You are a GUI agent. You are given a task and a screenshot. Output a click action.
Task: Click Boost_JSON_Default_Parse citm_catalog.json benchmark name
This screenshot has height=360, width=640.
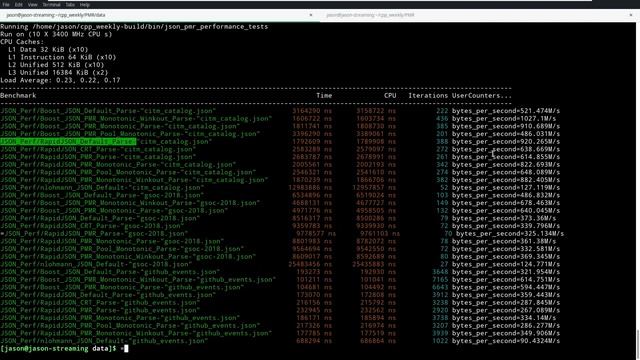pyautogui.click(x=108, y=111)
